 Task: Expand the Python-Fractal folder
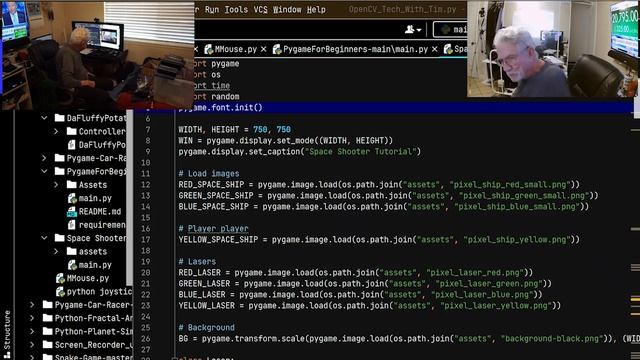point(32,318)
